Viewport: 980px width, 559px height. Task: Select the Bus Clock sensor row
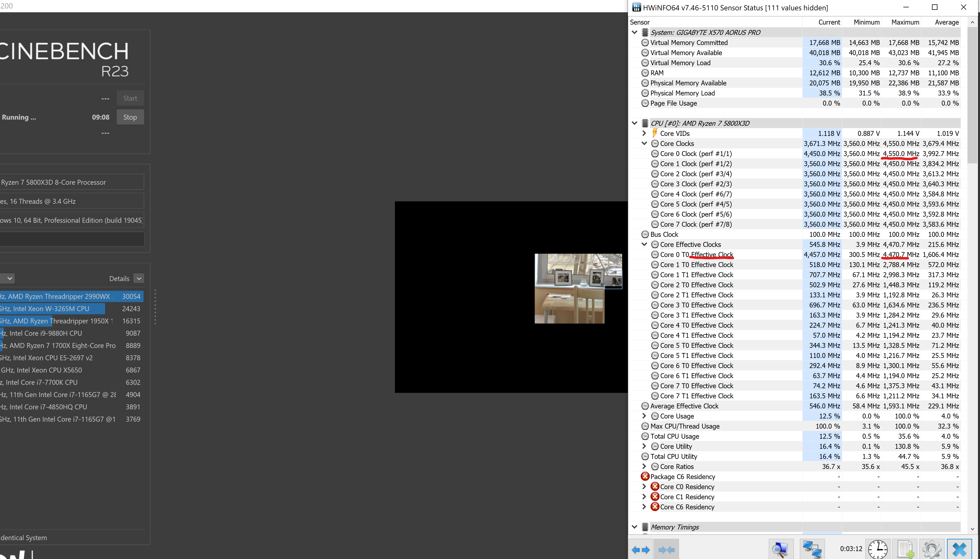click(x=664, y=235)
